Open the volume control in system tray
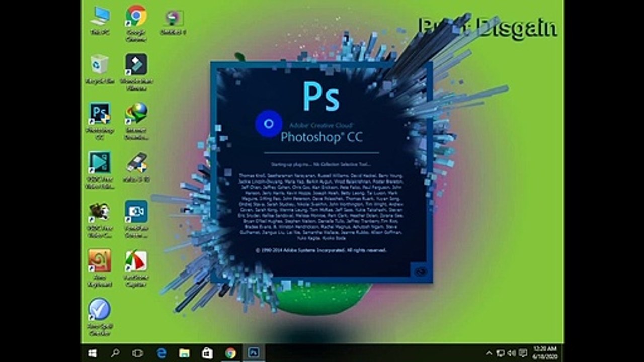 [x=512, y=353]
